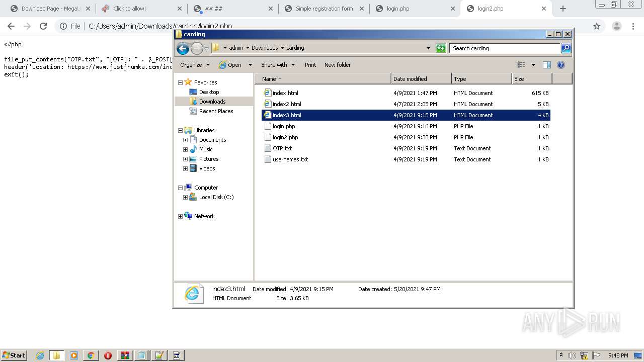This screenshot has width=644, height=362.
Task: Click admin in Explorer breadcrumb
Action: click(236, 48)
